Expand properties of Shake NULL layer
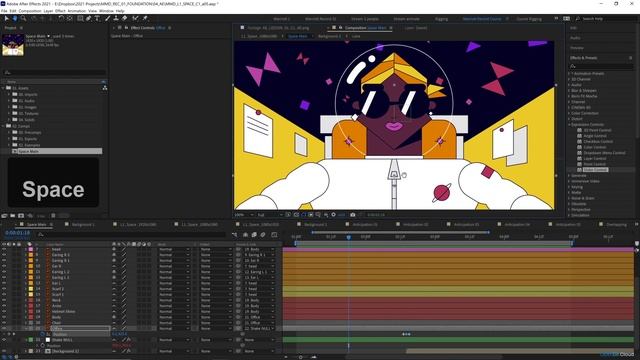 click(x=26, y=340)
